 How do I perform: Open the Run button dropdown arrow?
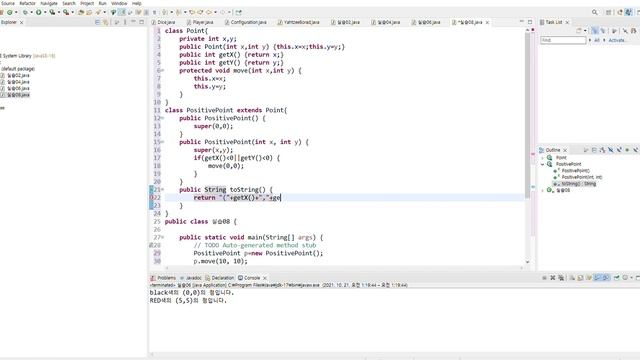click(x=44, y=13)
